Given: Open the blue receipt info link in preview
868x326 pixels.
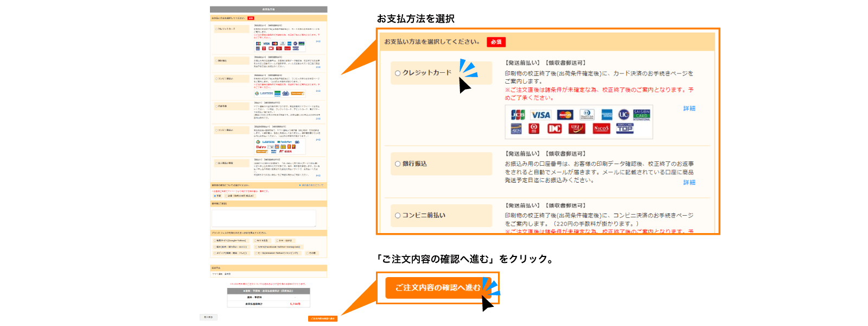Looking at the screenshot, I should tap(311, 185).
